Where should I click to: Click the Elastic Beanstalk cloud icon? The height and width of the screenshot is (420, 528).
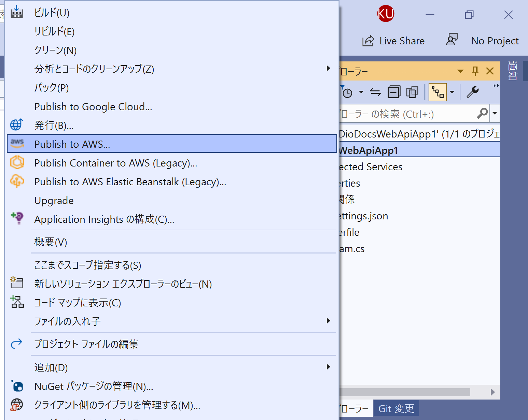(17, 181)
